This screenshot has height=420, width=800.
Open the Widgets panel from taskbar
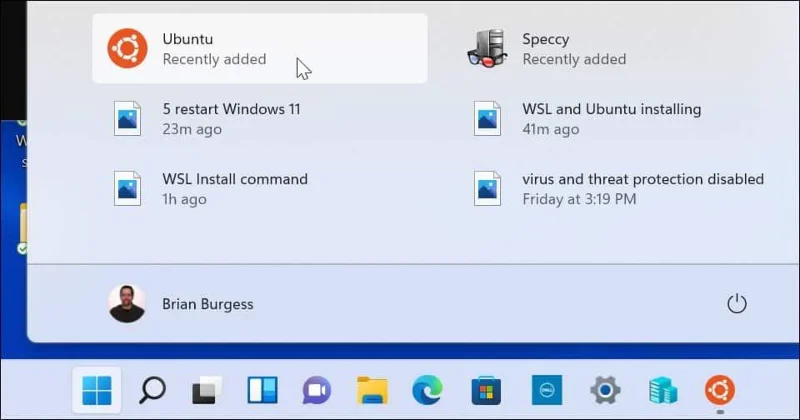[x=262, y=390]
